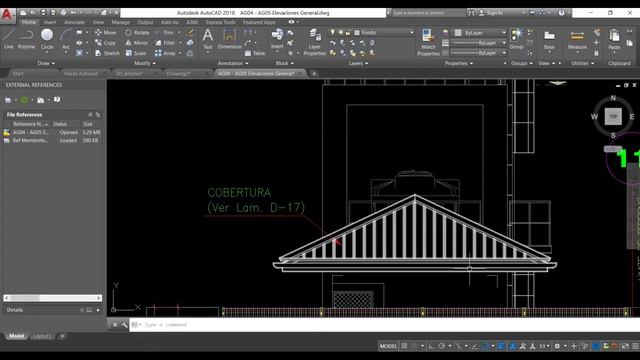Click the object color swatch in Properties
Viewport: 640px width, 360px height.
[x=458, y=32]
